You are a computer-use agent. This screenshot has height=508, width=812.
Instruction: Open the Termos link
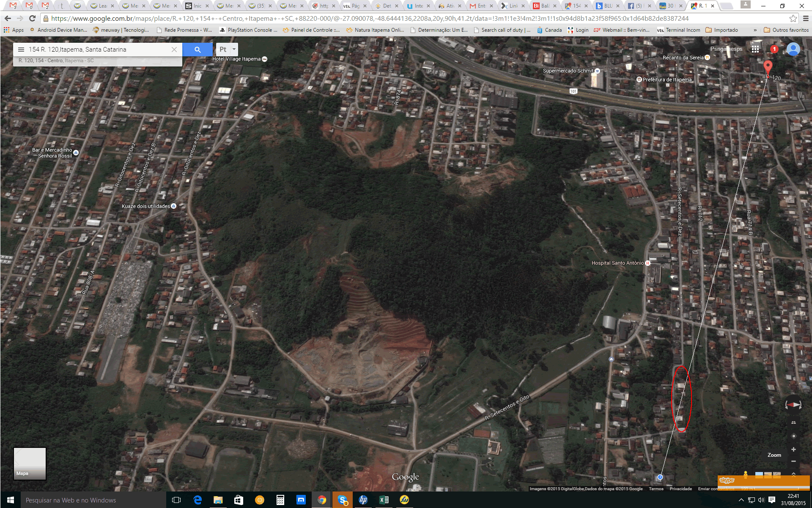(x=656, y=489)
